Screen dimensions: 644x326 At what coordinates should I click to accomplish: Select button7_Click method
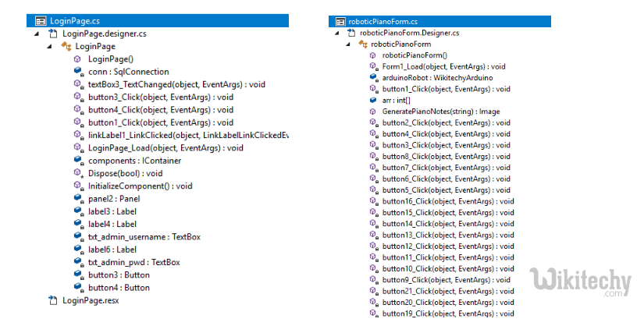point(446,168)
